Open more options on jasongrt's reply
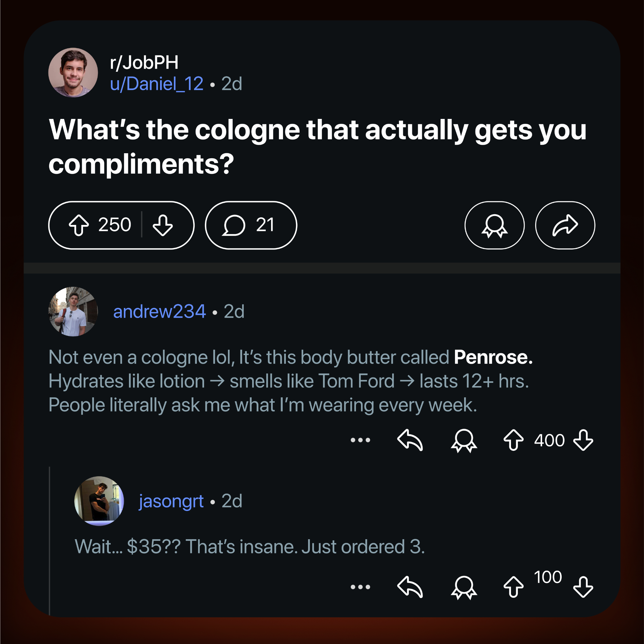The image size is (644, 644). (x=360, y=587)
